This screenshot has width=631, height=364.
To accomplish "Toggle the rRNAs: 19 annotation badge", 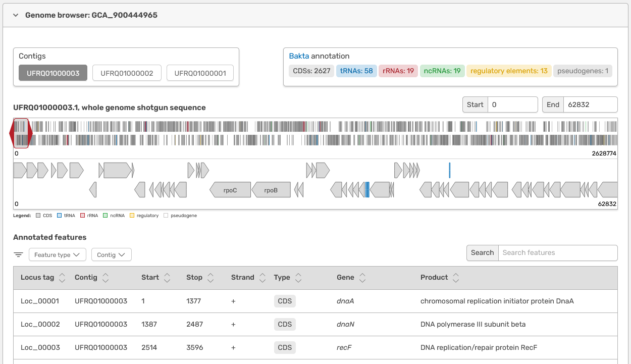I will coord(398,71).
